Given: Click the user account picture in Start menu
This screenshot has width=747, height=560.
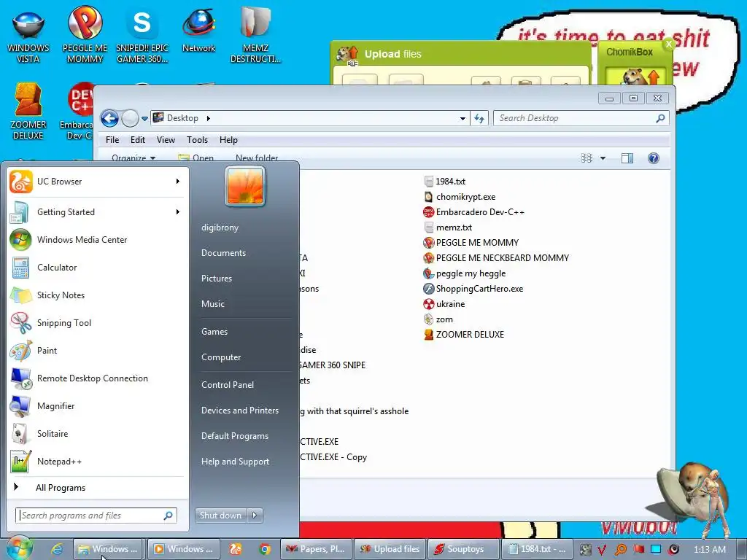Looking at the screenshot, I should coord(245,187).
